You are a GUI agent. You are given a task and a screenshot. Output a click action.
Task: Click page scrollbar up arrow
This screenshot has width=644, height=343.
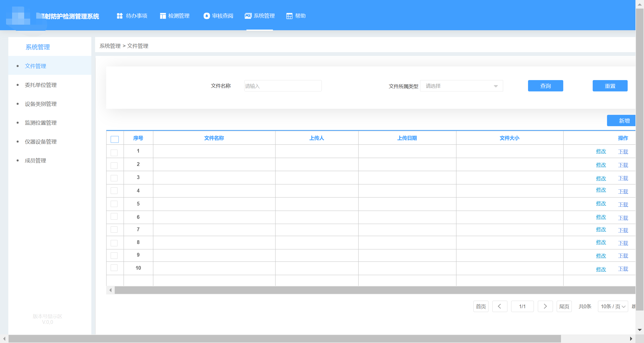pos(640,4)
